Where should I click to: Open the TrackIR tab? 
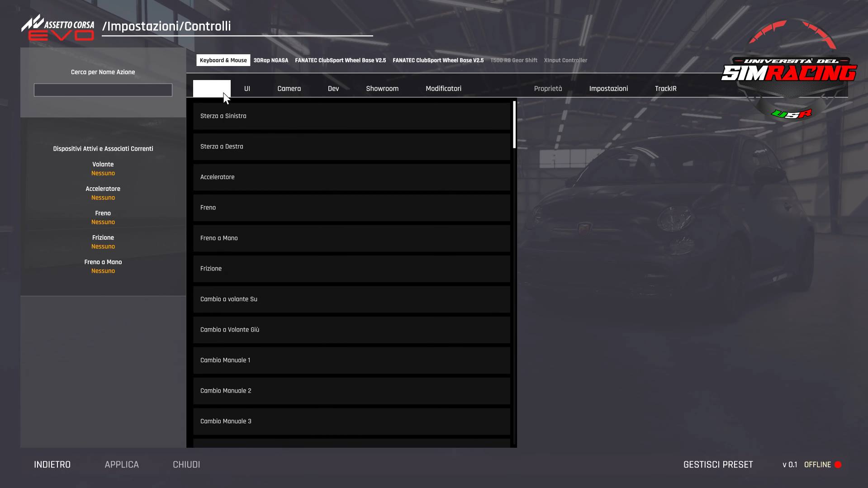(x=665, y=88)
